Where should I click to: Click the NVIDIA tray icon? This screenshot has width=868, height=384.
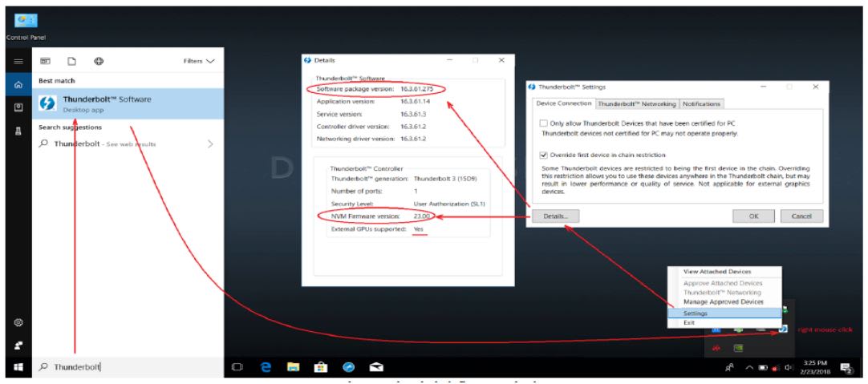tap(740, 347)
